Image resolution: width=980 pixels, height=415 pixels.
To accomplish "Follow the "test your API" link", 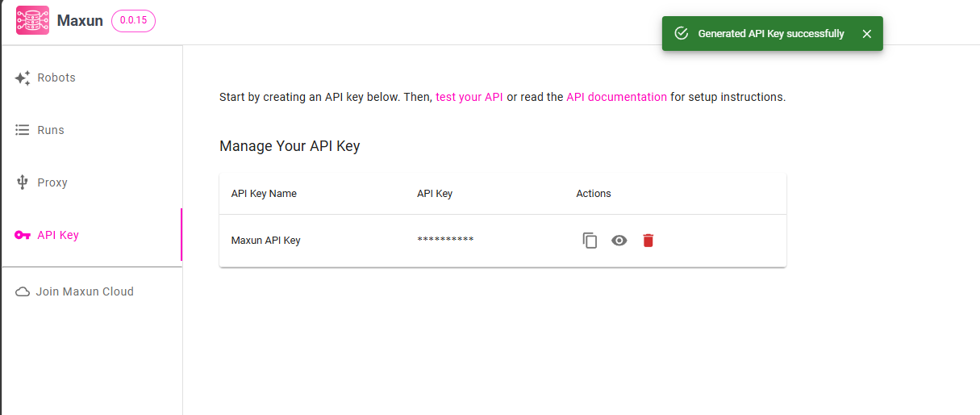I will (x=469, y=97).
